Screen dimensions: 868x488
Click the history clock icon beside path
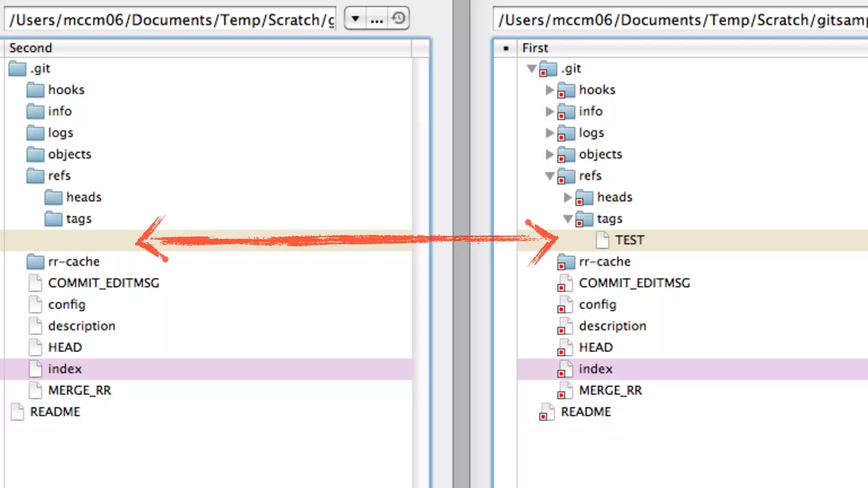(x=398, y=19)
